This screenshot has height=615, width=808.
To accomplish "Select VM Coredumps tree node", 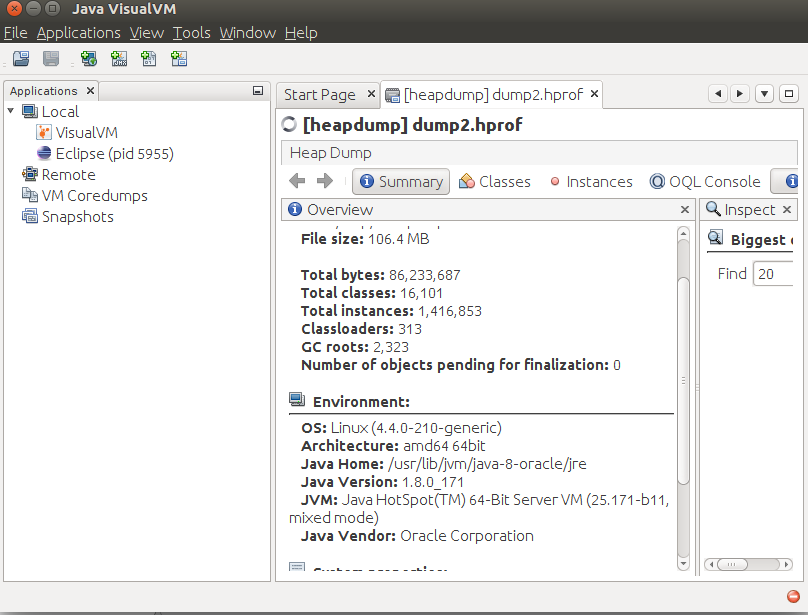I will pyautogui.click(x=95, y=195).
